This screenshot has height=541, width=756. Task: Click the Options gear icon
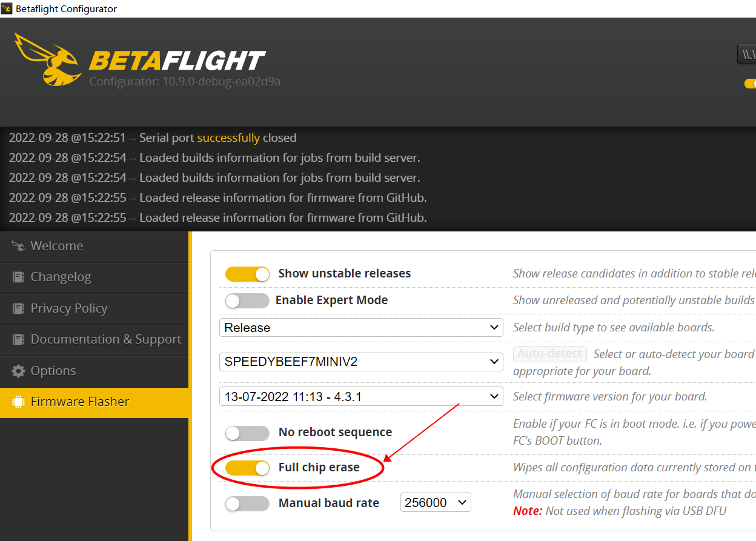(18, 371)
